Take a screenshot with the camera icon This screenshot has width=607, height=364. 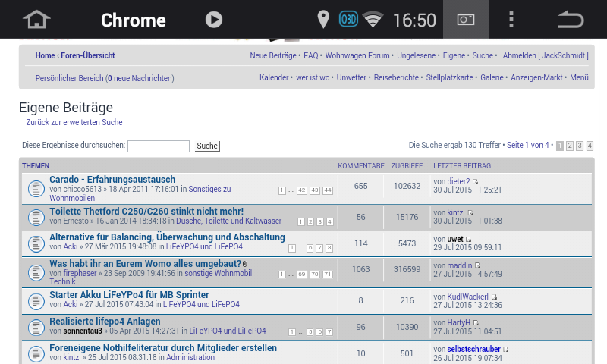(x=465, y=20)
